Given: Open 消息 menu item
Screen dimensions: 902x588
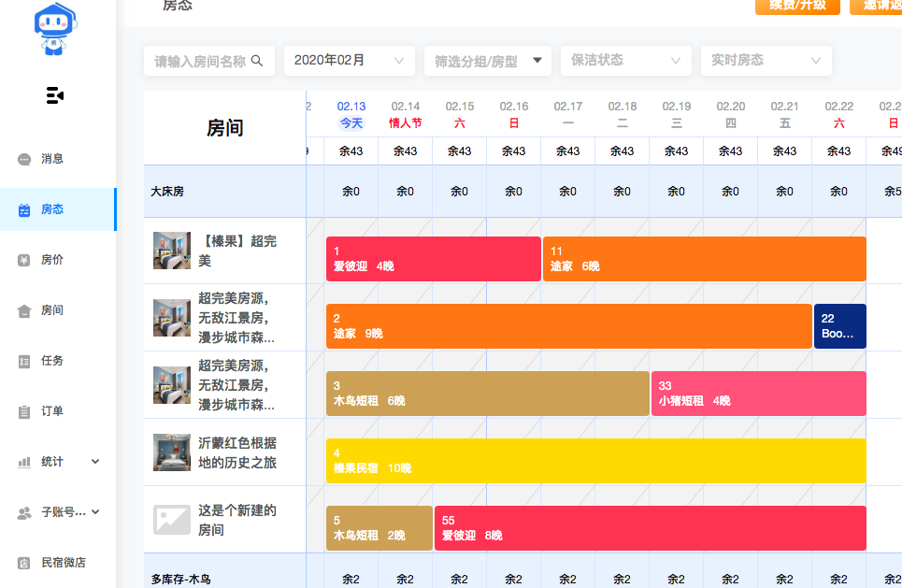Looking at the screenshot, I should pyautogui.click(x=58, y=159).
